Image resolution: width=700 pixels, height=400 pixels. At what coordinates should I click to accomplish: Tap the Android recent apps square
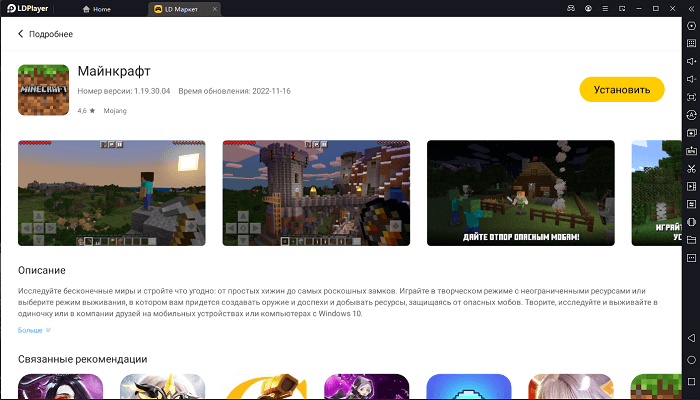691,382
